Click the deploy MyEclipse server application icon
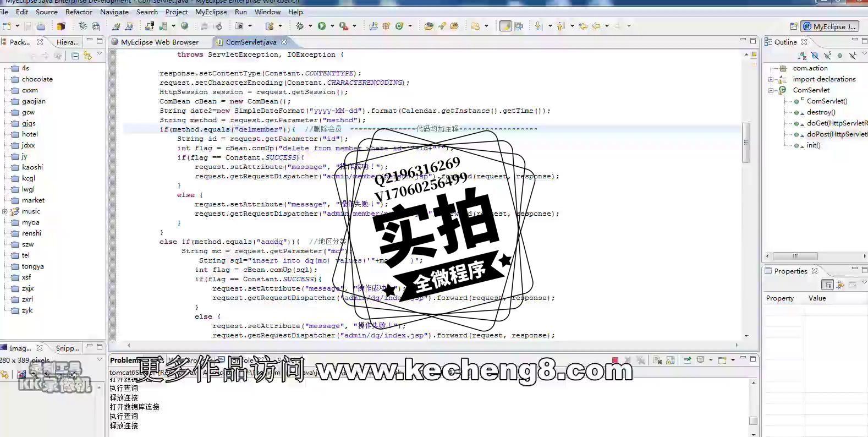This screenshot has height=437, width=868. point(150,26)
